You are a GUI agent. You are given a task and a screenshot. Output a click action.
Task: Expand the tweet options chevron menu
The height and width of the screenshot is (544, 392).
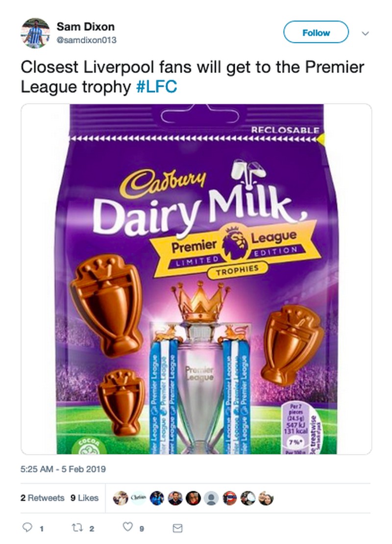(x=365, y=33)
